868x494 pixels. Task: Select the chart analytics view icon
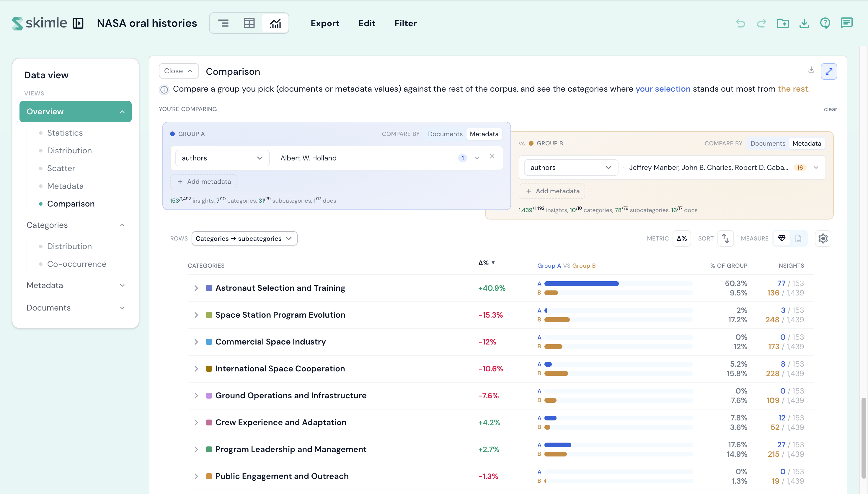(275, 23)
